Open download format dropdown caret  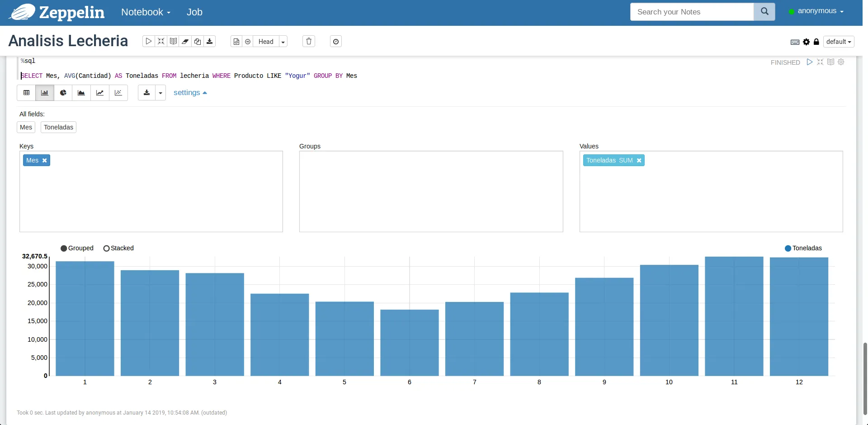(x=160, y=93)
